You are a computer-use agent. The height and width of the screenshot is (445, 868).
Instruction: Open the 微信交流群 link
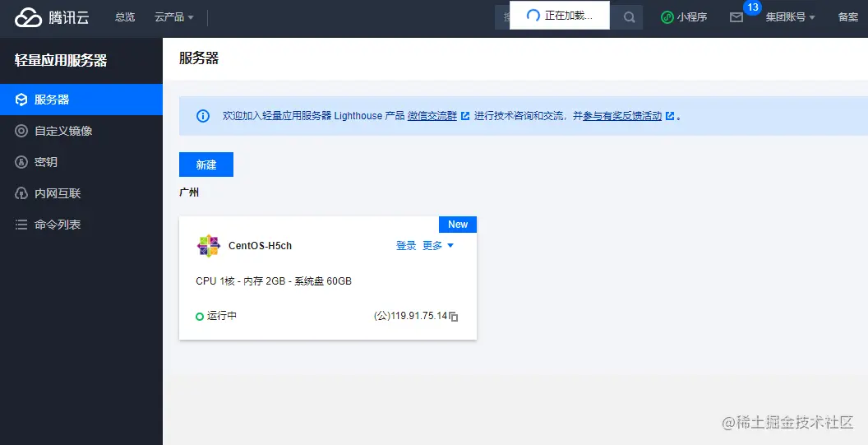click(432, 116)
